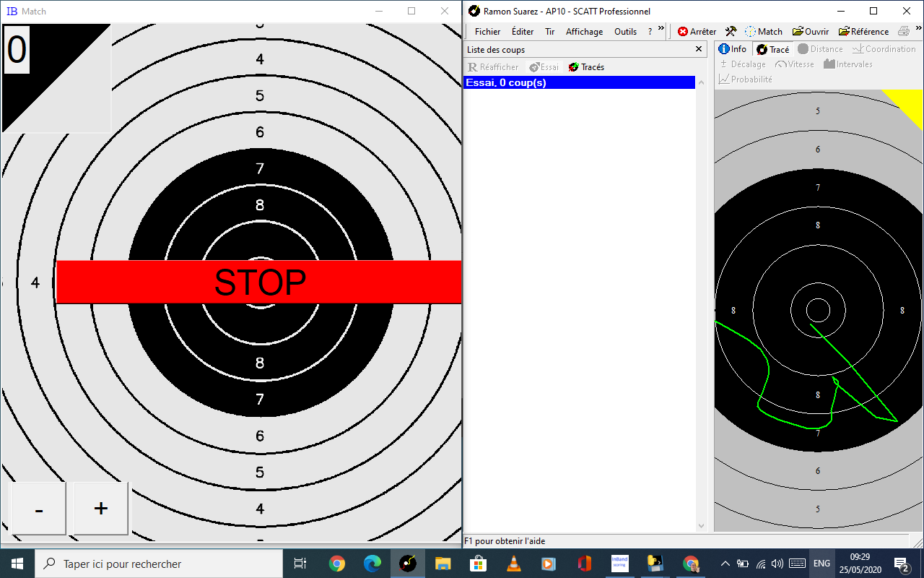The height and width of the screenshot is (578, 924).
Task: Switch to the Distance tab
Action: [x=820, y=49]
